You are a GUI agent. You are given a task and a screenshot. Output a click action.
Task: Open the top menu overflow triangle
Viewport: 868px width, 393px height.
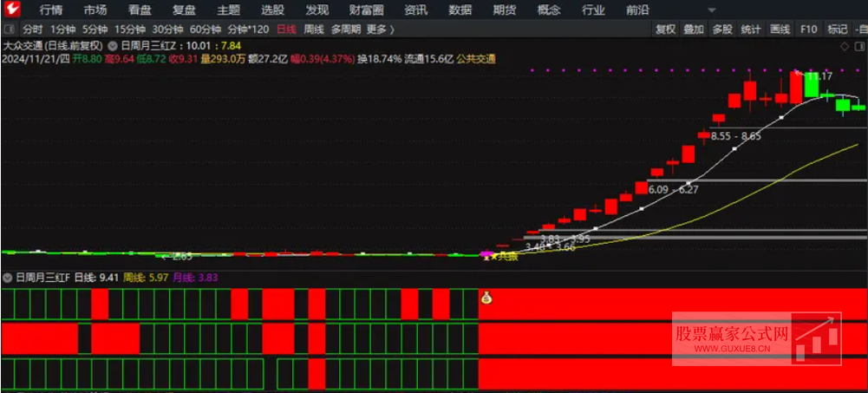(x=712, y=10)
